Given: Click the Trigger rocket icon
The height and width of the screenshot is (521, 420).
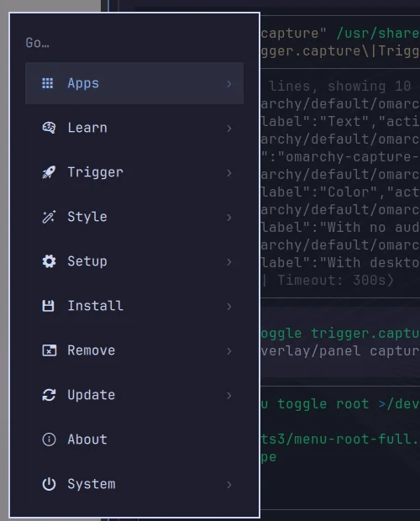Looking at the screenshot, I should click(x=49, y=172).
